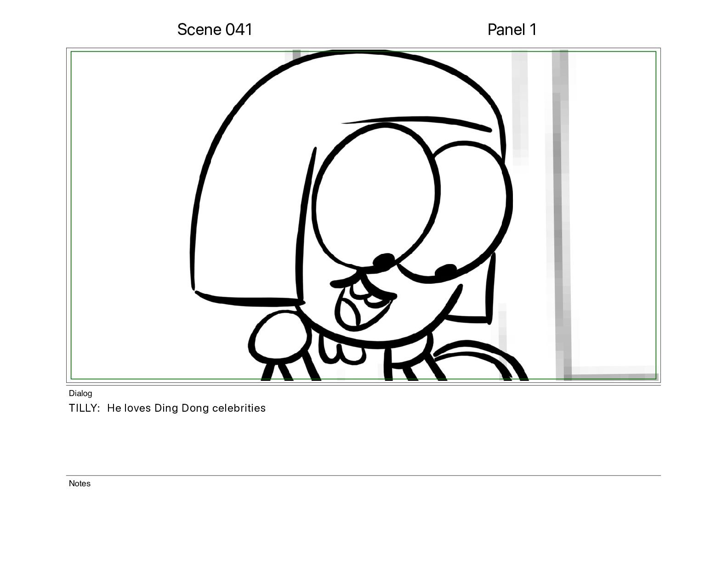Click the Notes label
Viewport: 728px width, 563px height.
pos(80,483)
